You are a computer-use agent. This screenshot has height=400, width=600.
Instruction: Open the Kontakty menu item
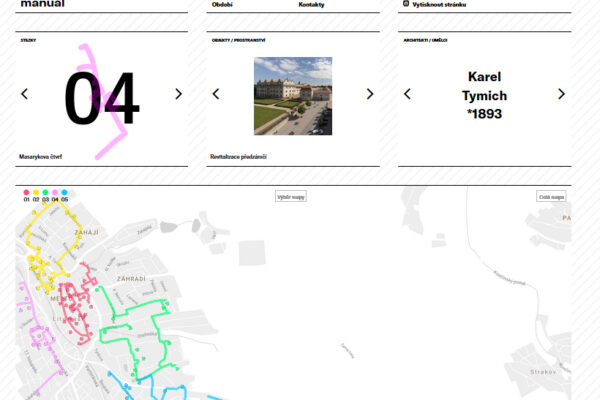coord(311,4)
